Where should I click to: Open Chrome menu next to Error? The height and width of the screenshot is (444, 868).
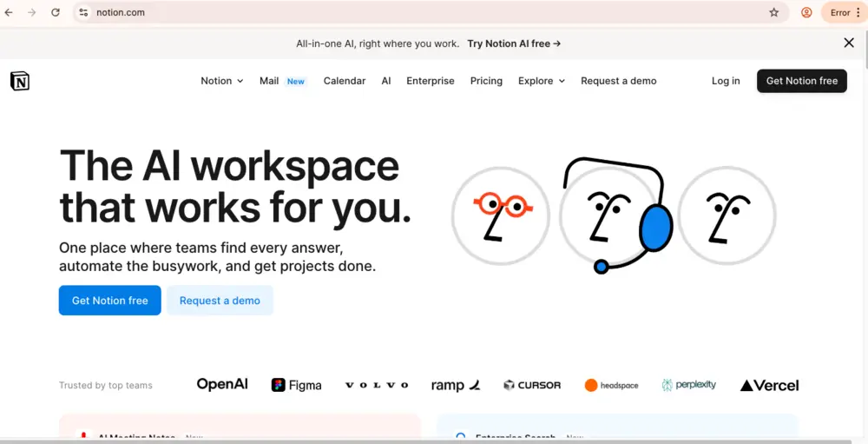(x=858, y=12)
